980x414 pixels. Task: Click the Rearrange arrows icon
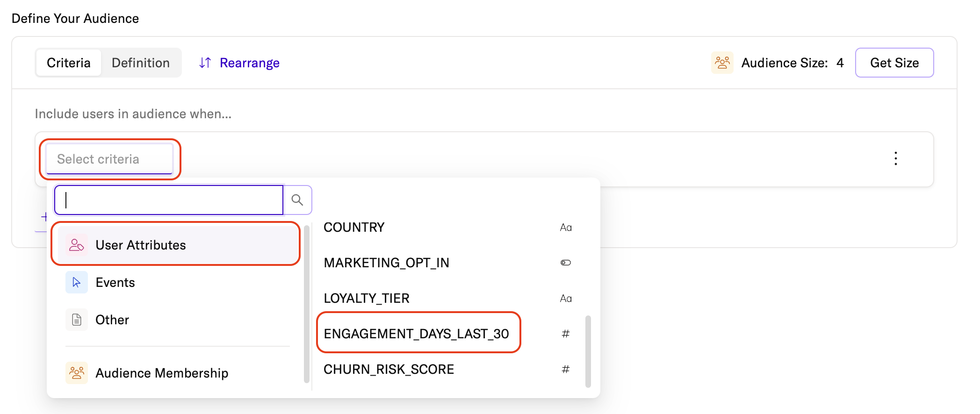point(205,63)
